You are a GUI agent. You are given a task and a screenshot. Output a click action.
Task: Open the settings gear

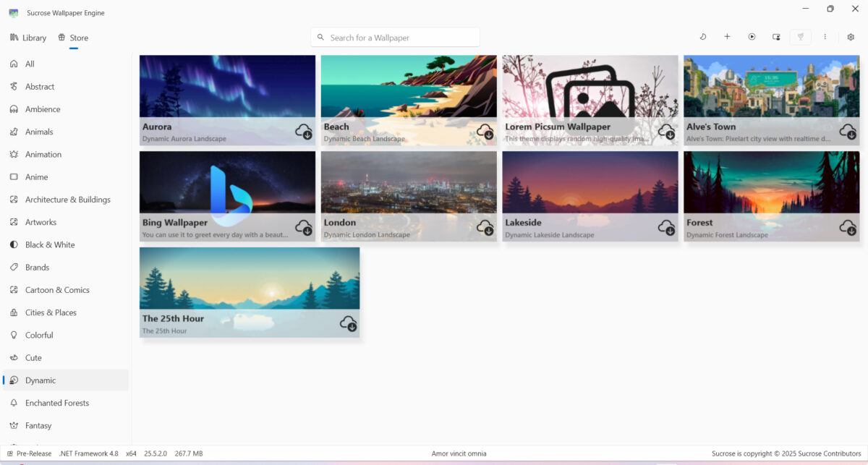(x=851, y=36)
